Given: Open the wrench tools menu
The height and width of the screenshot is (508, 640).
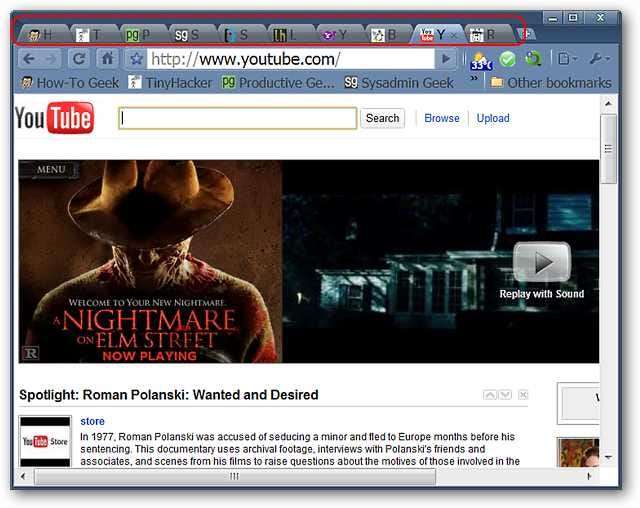Looking at the screenshot, I should 598,59.
